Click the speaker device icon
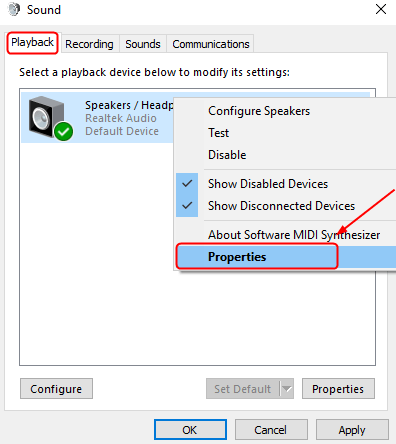 pyautogui.click(x=47, y=117)
